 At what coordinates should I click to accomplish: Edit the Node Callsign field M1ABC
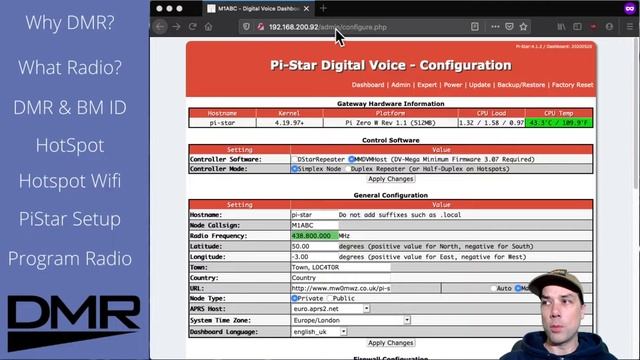click(x=314, y=225)
